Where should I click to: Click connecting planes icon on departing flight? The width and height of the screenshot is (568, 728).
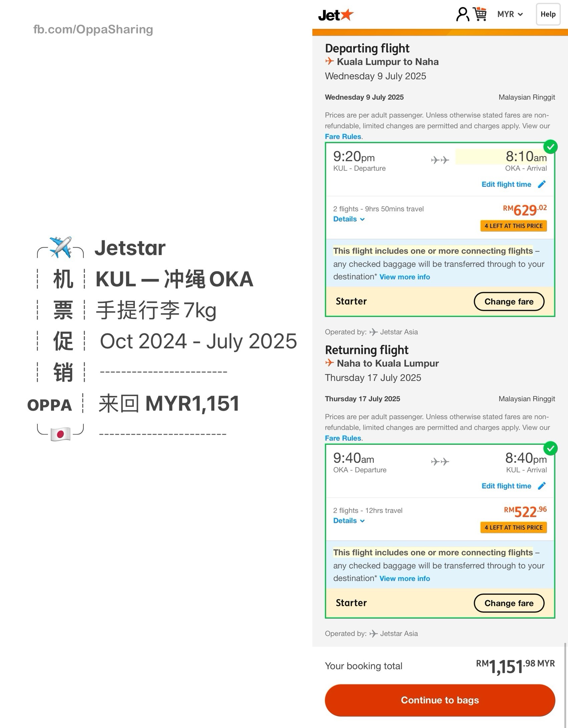(x=440, y=160)
